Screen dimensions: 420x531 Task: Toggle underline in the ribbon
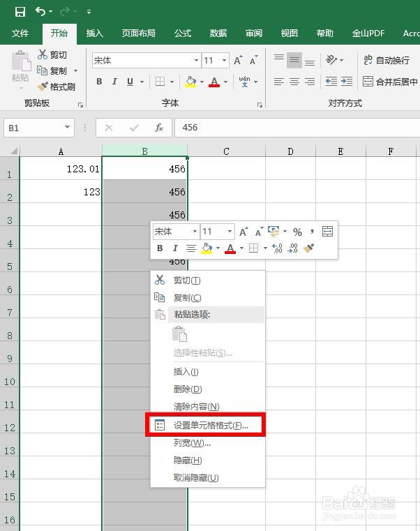click(x=130, y=82)
